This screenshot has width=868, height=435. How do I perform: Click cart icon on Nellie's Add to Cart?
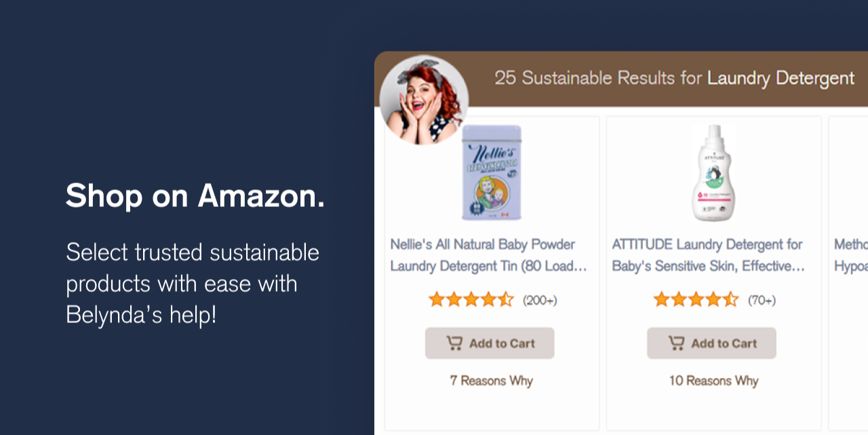[x=454, y=343]
